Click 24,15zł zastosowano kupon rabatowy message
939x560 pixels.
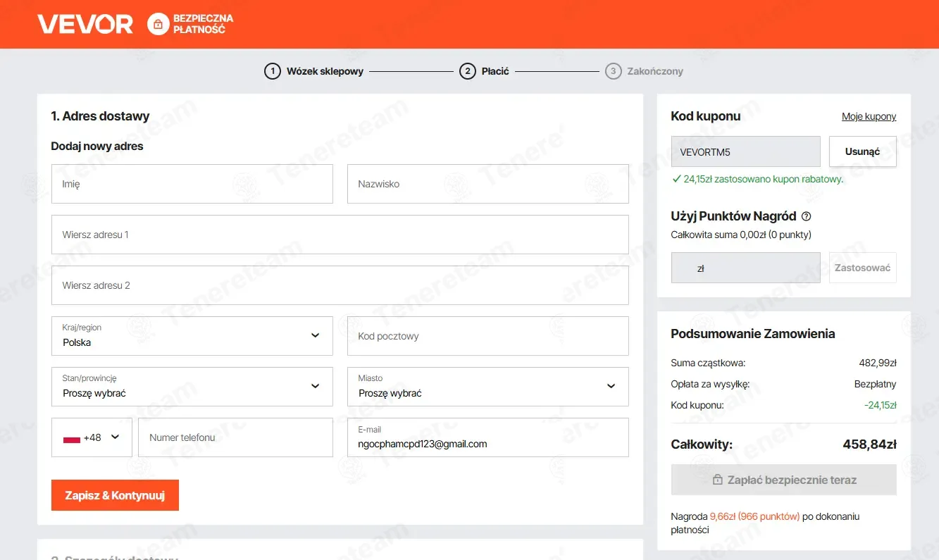[x=764, y=179]
